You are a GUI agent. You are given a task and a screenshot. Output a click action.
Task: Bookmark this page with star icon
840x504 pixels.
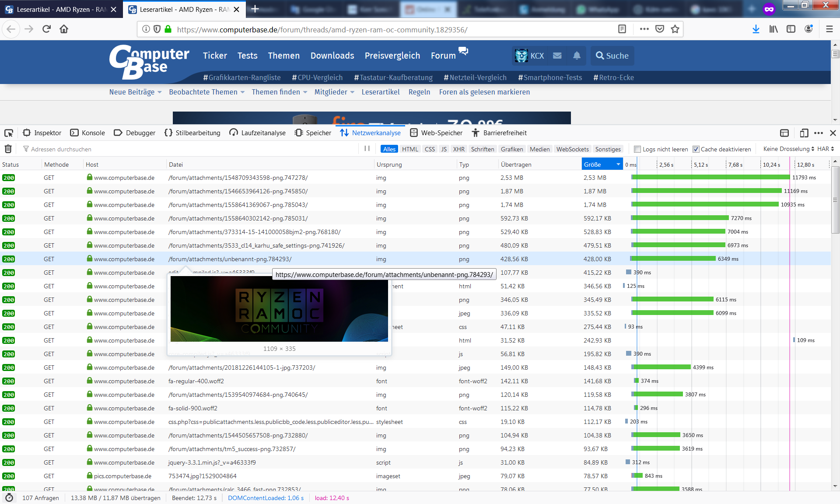(x=675, y=29)
